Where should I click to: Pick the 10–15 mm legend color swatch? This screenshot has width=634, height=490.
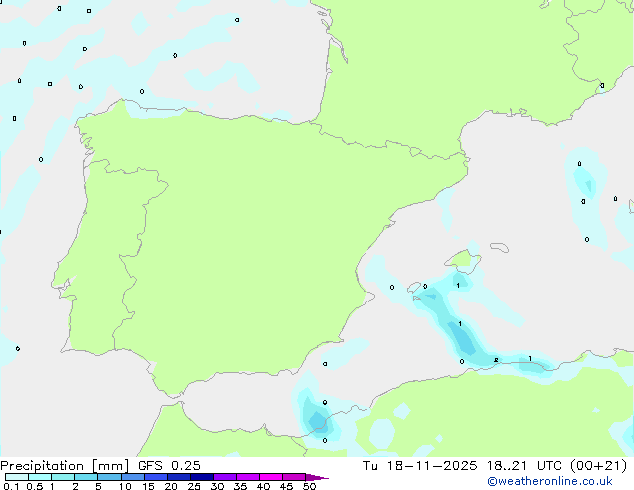coord(132,477)
